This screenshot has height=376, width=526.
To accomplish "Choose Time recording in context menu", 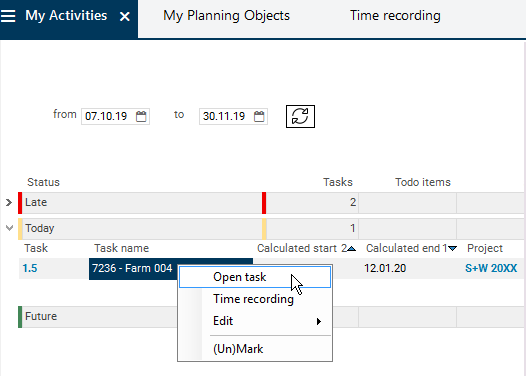I will click(255, 299).
